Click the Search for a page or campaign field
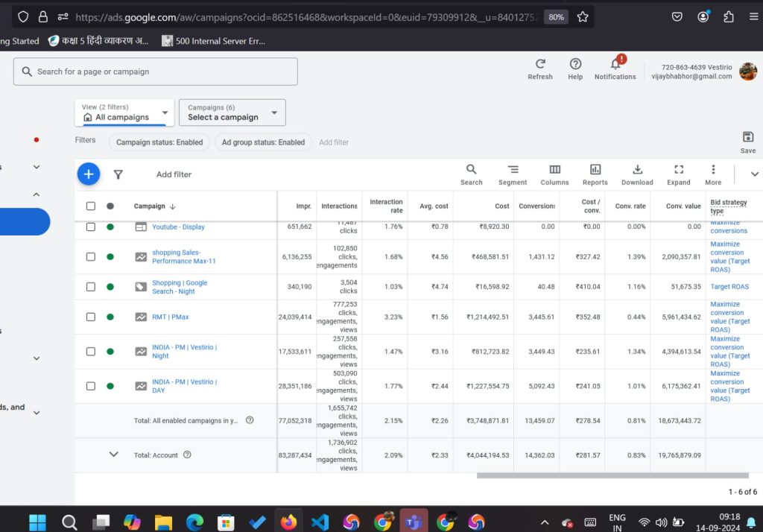Screen dimensions: 763x532 155,72
